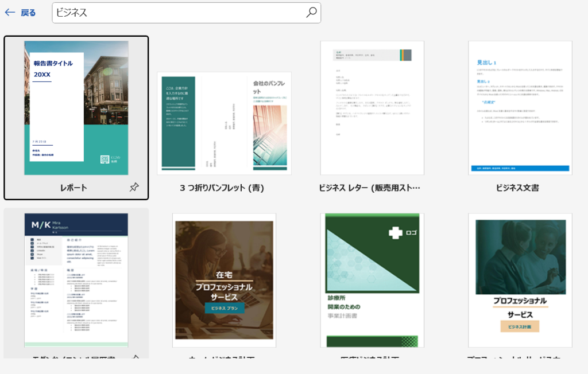Screen dimensions: 588x374
Task: Click the teal ビジネス プラン badge on home-service template
Action: [224, 308]
